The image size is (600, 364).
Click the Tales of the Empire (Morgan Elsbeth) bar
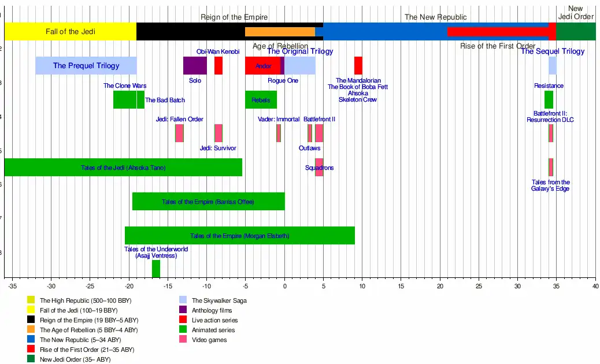(x=239, y=236)
